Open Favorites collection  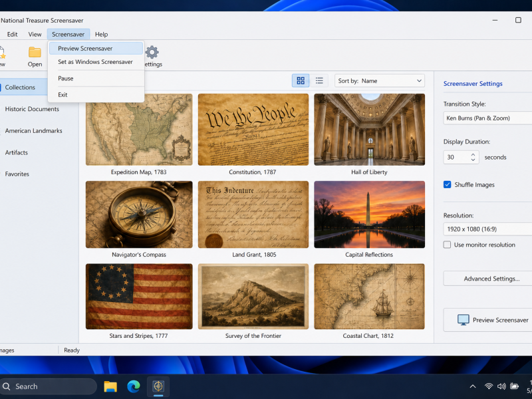click(x=17, y=174)
